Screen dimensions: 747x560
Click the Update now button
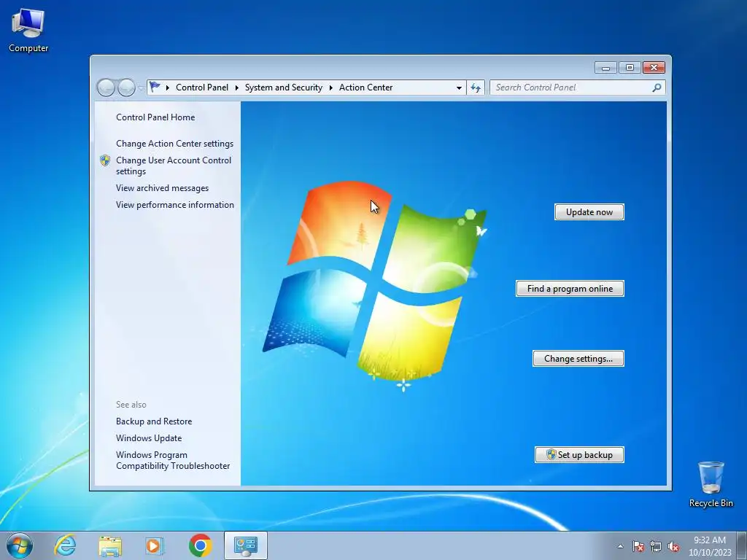point(589,212)
